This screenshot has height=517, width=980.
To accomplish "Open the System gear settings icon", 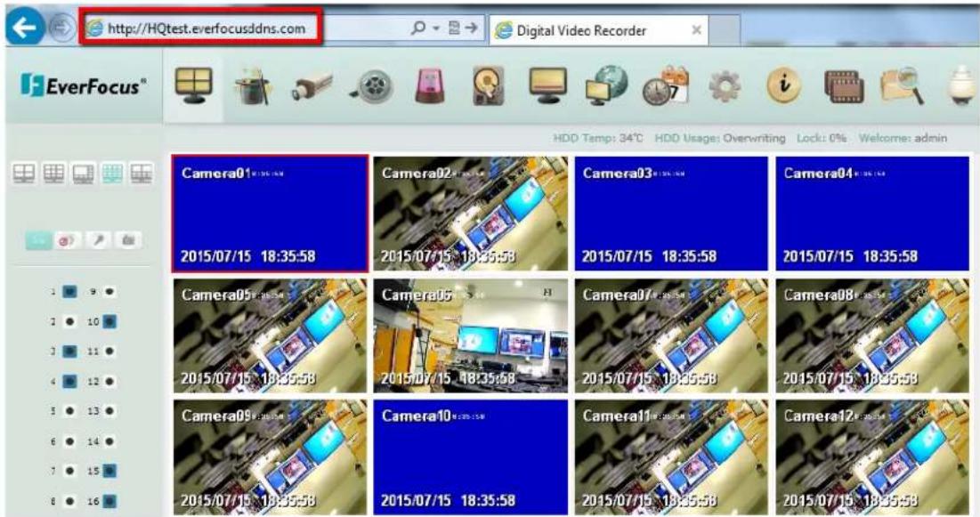I will pos(725,86).
